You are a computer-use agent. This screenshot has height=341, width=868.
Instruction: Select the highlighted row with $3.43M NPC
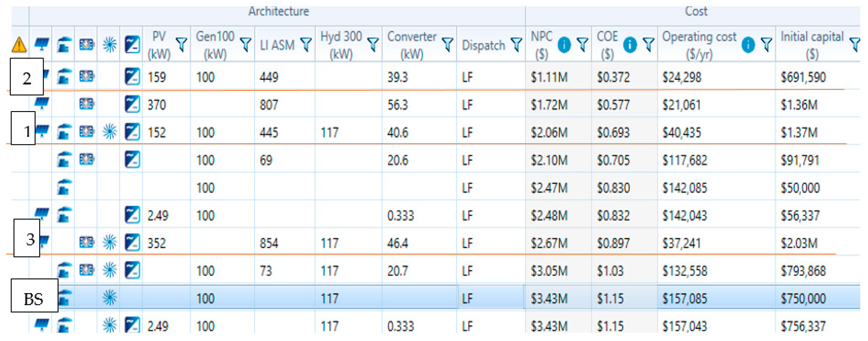click(549, 298)
